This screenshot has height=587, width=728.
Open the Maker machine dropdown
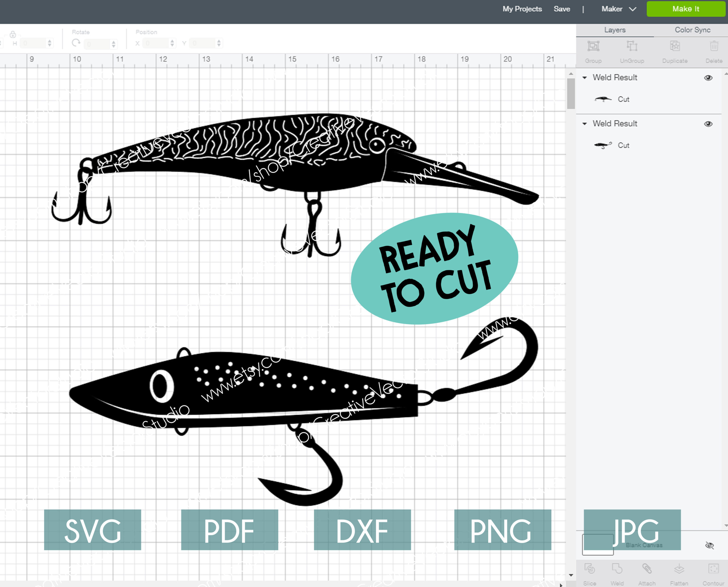pos(619,9)
